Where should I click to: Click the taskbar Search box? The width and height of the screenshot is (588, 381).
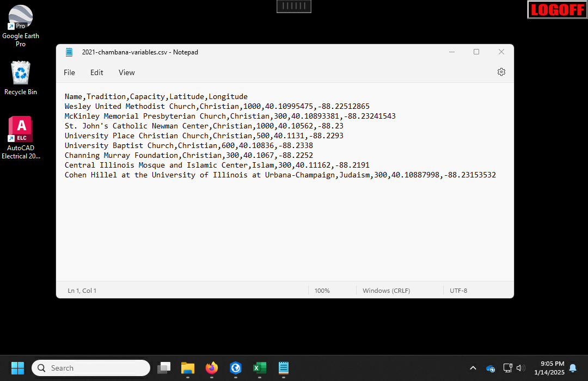tap(91, 368)
